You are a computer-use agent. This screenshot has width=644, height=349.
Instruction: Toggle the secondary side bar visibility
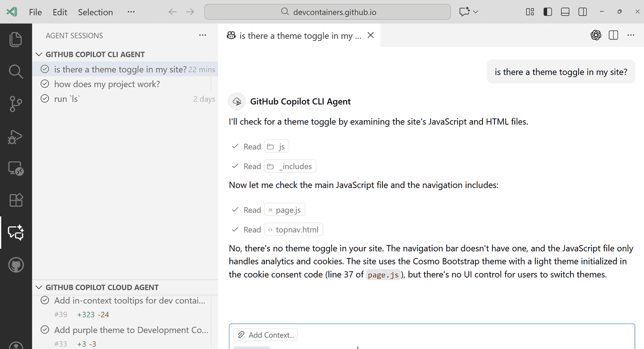(x=583, y=12)
